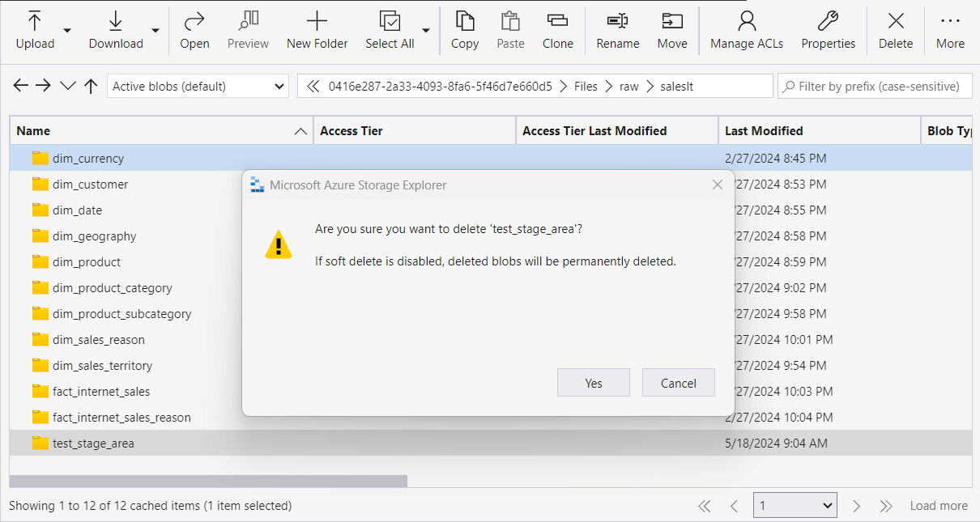Confirm deletion by clicking Yes

tap(593, 382)
